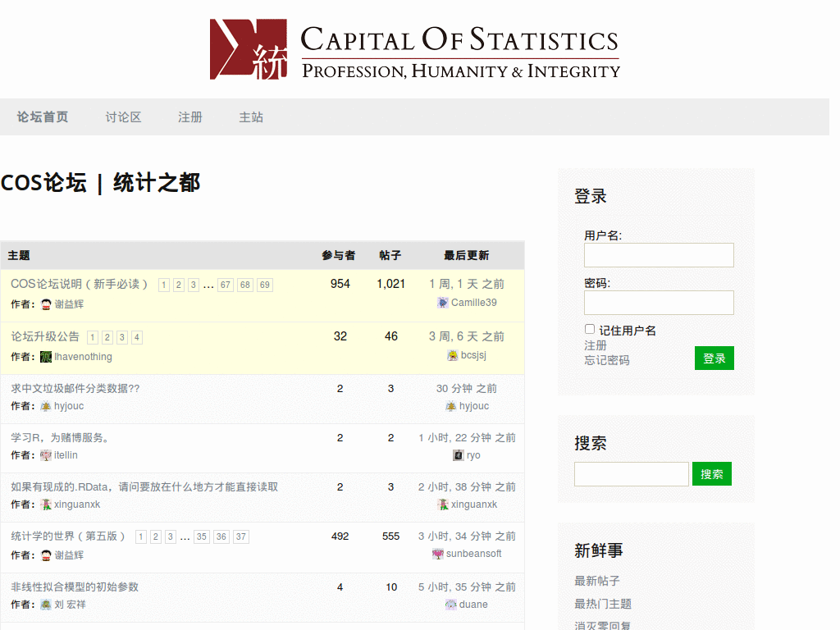
Task: Go to page 67 of COS论坛说明
Action: (x=226, y=285)
